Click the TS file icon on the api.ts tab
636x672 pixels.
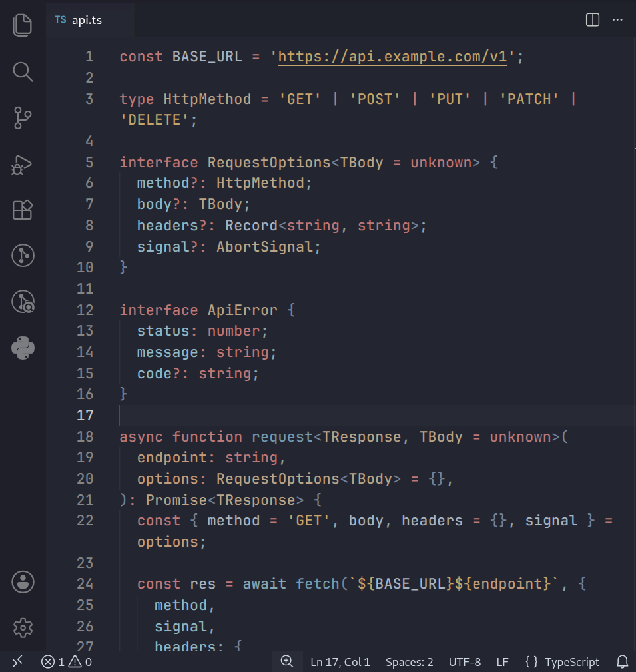tap(61, 20)
